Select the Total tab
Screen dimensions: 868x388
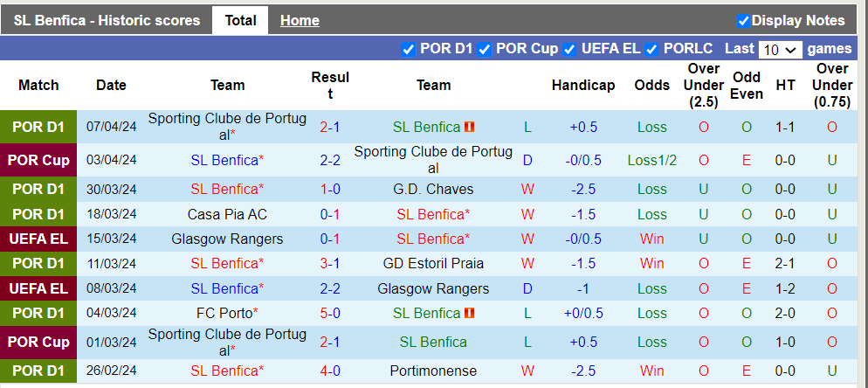coord(240,20)
